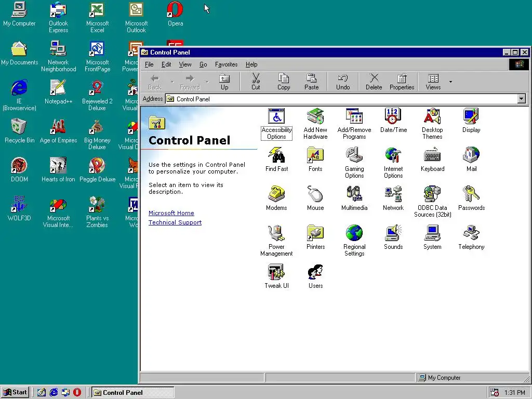Follow the Technical Support link
The height and width of the screenshot is (399, 532).
(175, 222)
